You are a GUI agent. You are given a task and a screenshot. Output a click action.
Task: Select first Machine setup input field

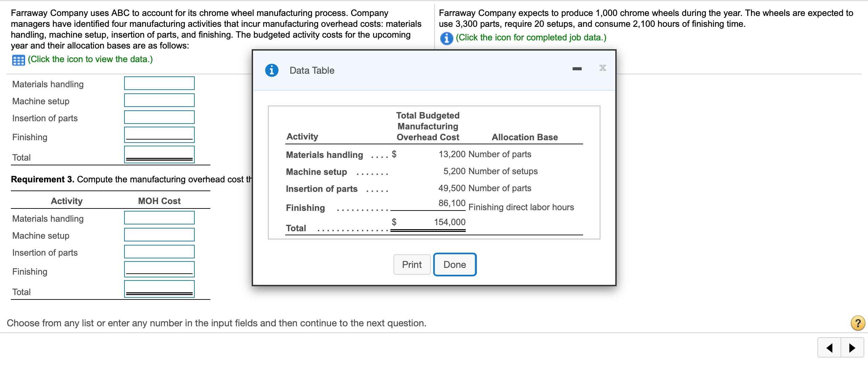point(159,100)
